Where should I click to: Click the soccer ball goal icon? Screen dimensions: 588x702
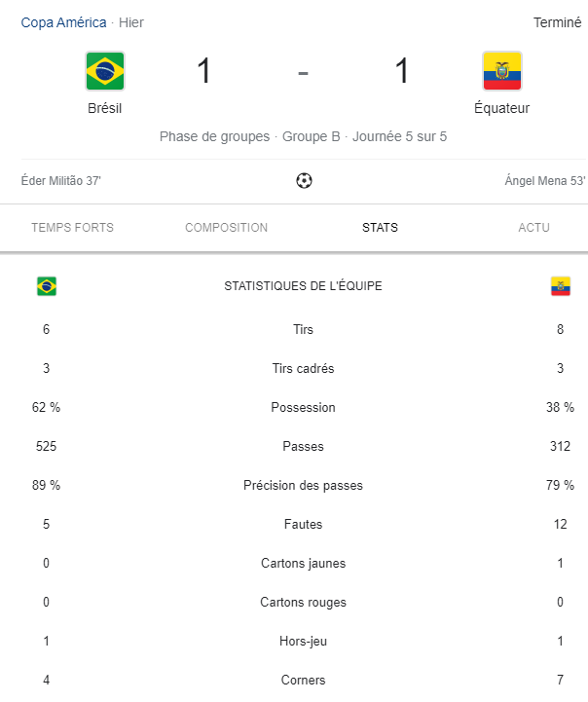point(304,181)
